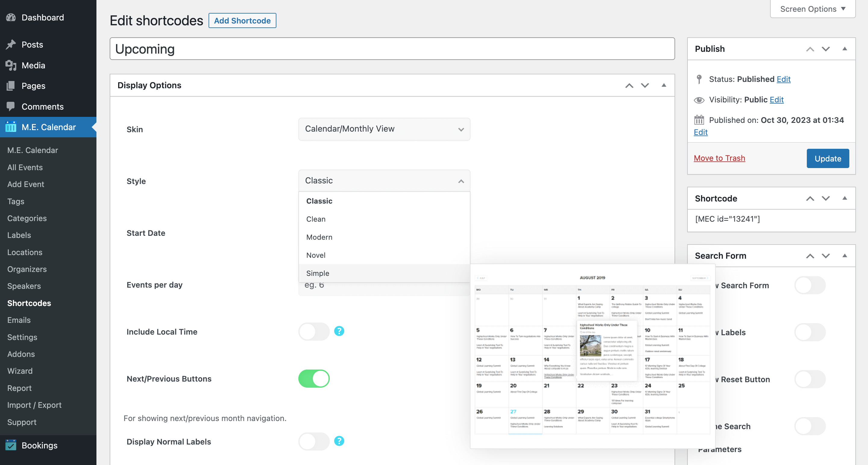Image resolution: width=868 pixels, height=465 pixels.
Task: Click the Bookings checkmark calendar icon
Action: tap(11, 445)
